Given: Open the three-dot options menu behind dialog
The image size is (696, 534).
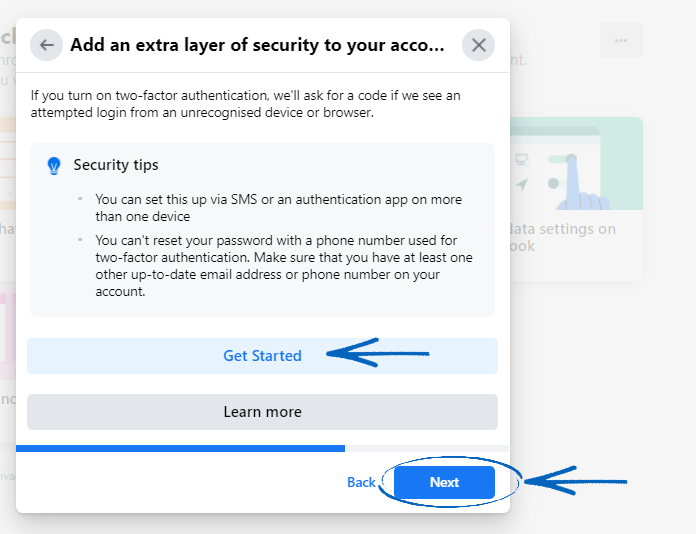Looking at the screenshot, I should pyautogui.click(x=621, y=40).
